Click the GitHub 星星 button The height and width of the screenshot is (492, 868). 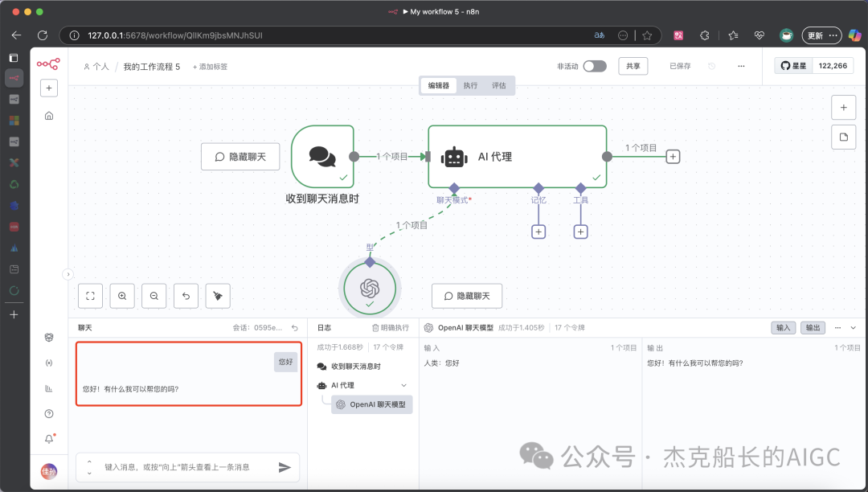[x=793, y=66]
